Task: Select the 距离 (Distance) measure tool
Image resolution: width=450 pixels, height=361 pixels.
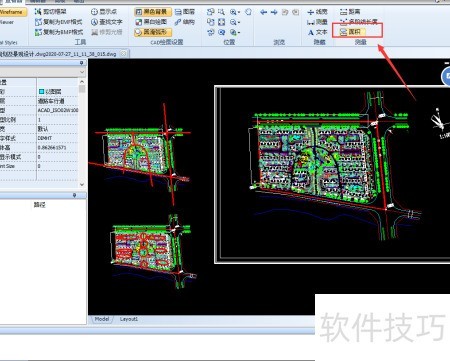Action: coord(350,12)
